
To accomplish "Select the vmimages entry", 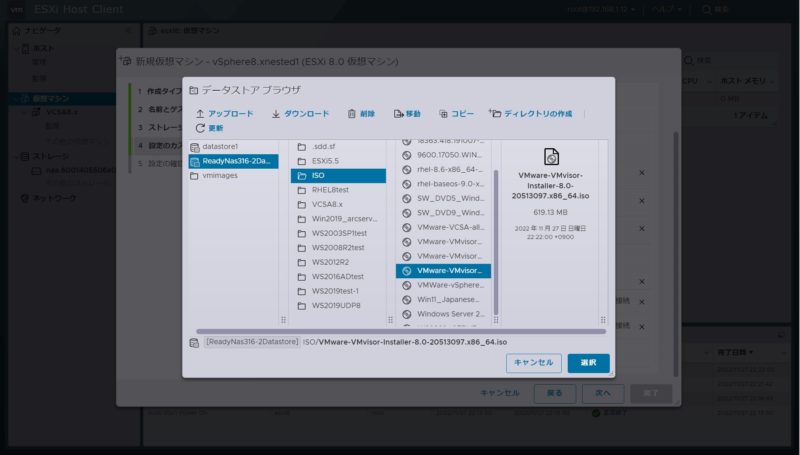I will [233, 175].
